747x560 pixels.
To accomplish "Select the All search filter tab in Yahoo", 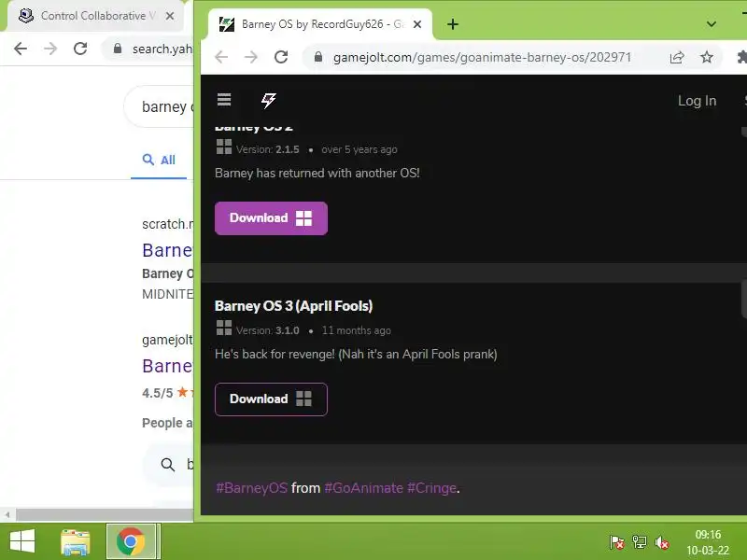I will 159,160.
